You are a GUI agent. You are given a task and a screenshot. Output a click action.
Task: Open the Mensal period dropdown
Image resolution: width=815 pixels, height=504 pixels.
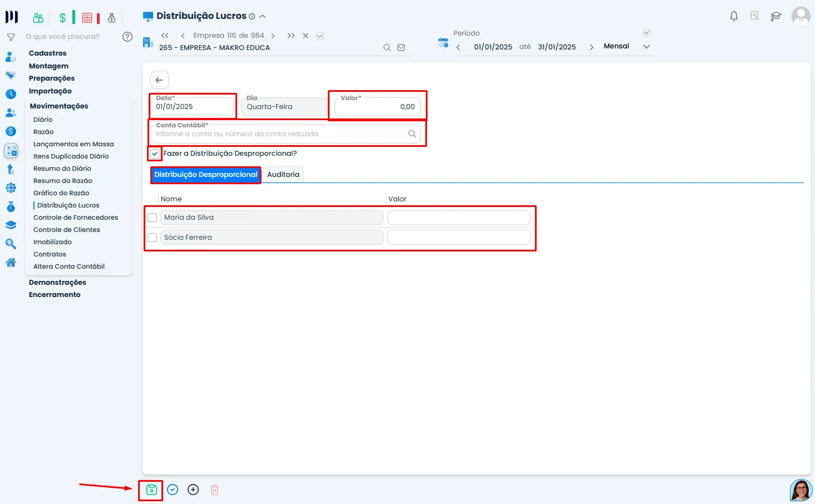(646, 47)
